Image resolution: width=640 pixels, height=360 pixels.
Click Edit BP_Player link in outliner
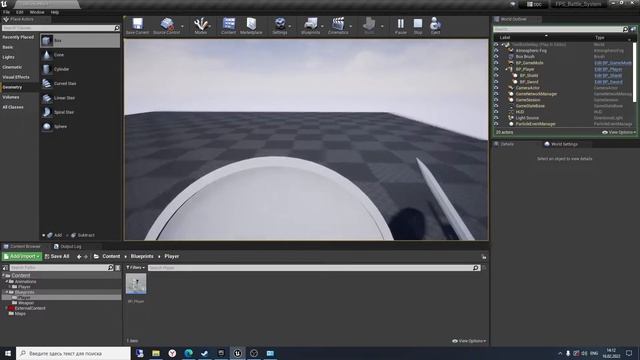point(608,69)
